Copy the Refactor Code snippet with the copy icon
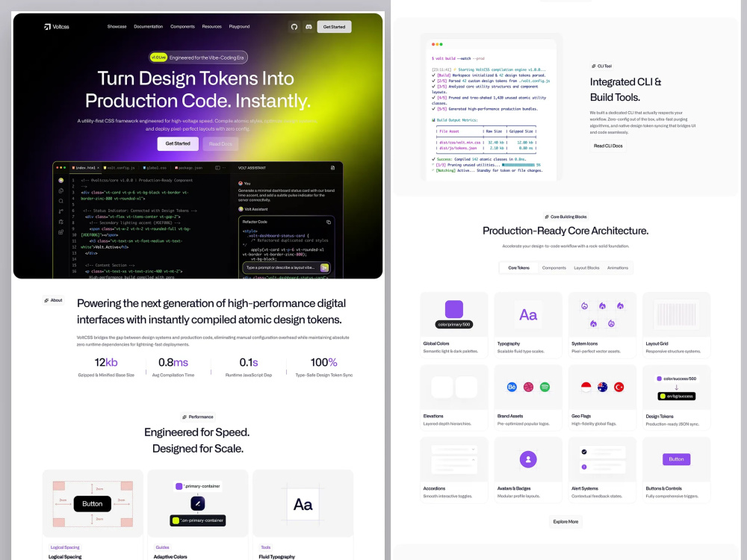The width and height of the screenshot is (747, 560). coord(329,222)
